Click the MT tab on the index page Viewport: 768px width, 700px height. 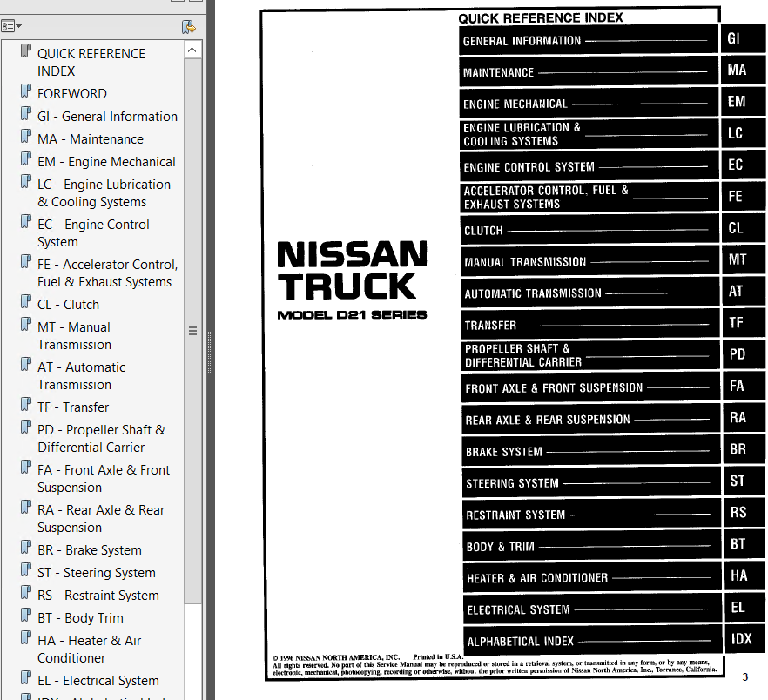744,259
